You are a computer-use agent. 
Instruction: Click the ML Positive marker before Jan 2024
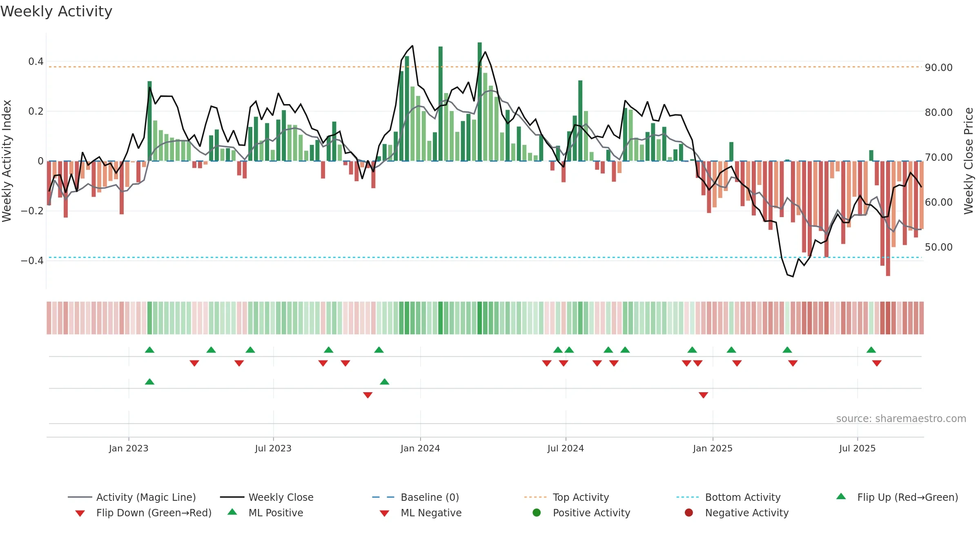pos(385,382)
